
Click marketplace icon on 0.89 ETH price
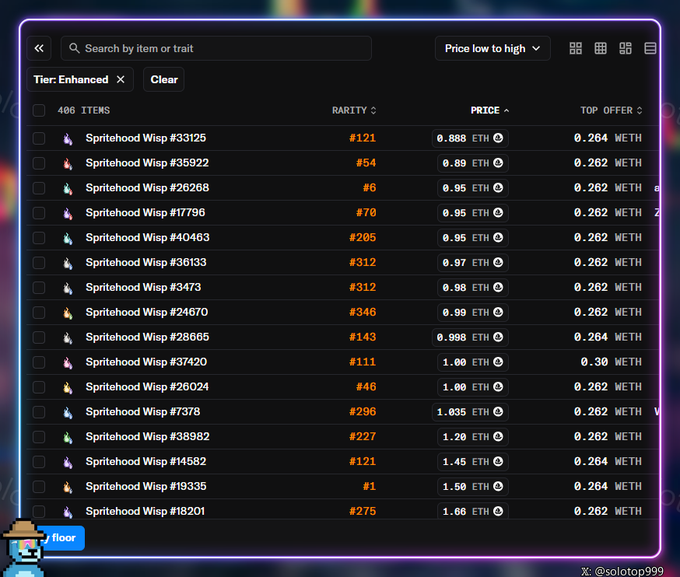[498, 163]
